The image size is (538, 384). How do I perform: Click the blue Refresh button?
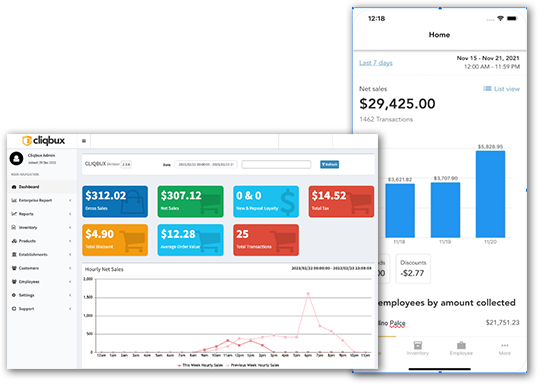329,165
